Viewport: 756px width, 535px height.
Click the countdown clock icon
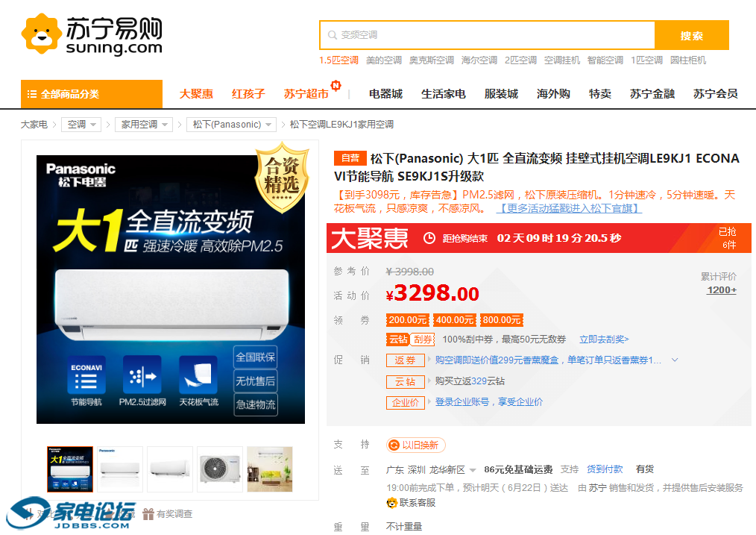(429, 238)
